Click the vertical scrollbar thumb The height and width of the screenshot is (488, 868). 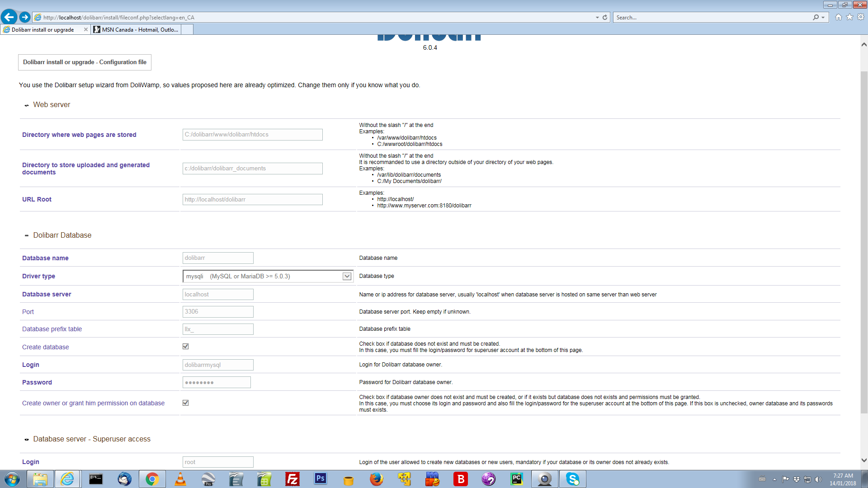tap(864, 242)
